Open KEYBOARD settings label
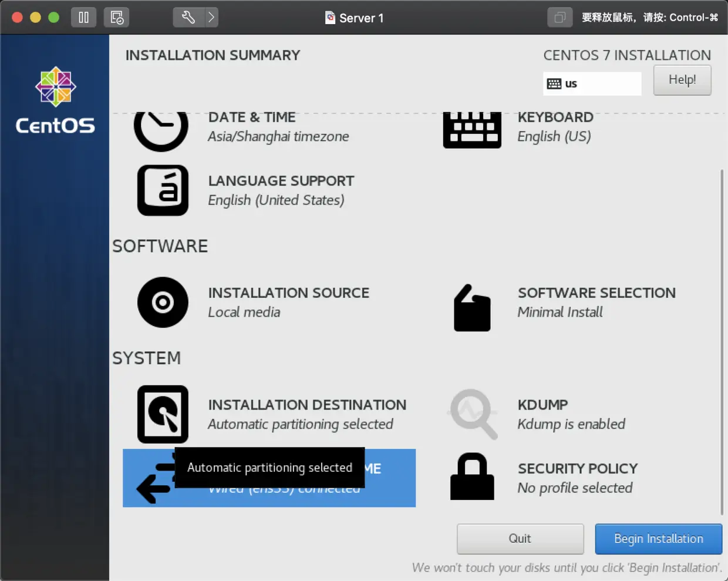The image size is (728, 581). click(555, 117)
